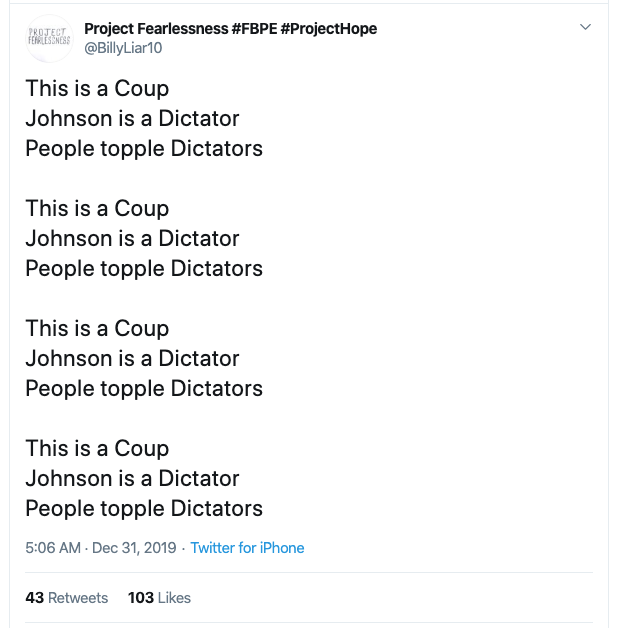Click the last This is a Coup line
619x628 pixels.
point(97,448)
